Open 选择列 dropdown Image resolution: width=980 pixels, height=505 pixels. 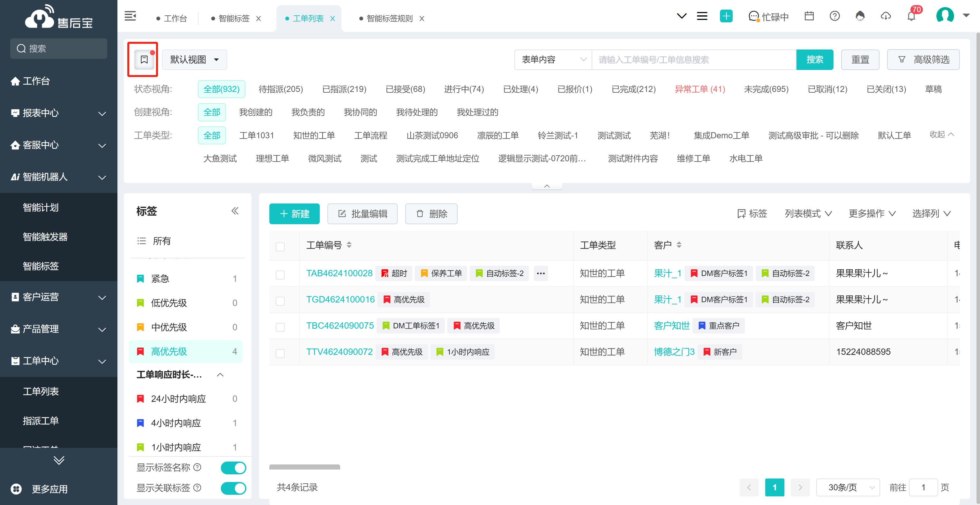point(931,214)
